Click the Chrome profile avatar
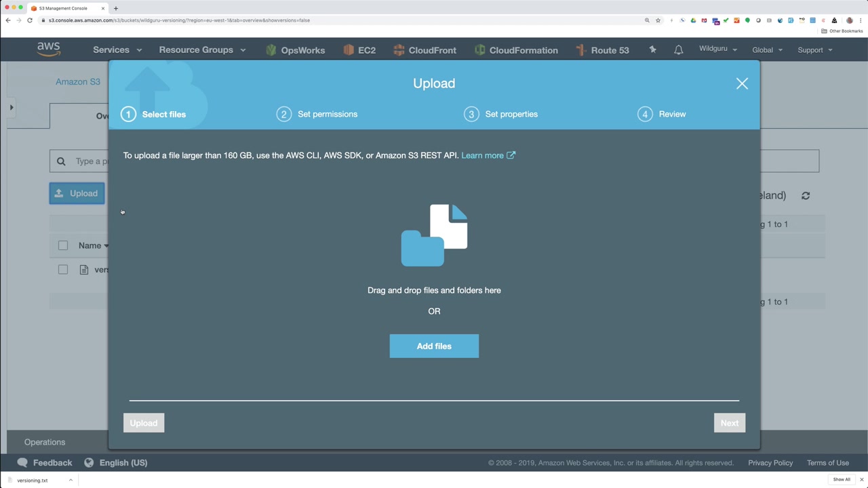This screenshot has height=488, width=868. click(x=850, y=20)
